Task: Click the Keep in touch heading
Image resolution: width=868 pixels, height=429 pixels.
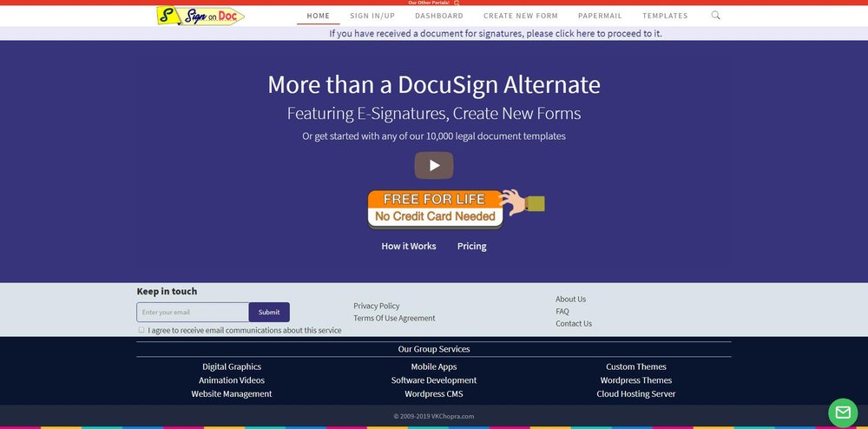Action: tap(167, 291)
